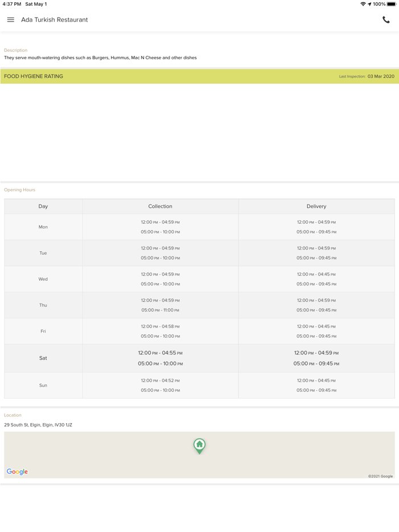Select the Opening Hours heading
399x532 pixels.
pos(20,190)
